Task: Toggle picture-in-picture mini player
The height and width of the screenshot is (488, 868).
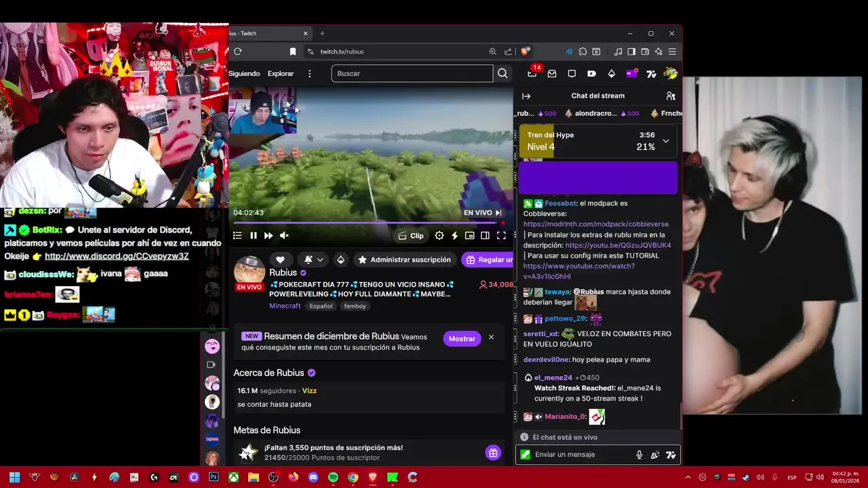Action: [470, 235]
